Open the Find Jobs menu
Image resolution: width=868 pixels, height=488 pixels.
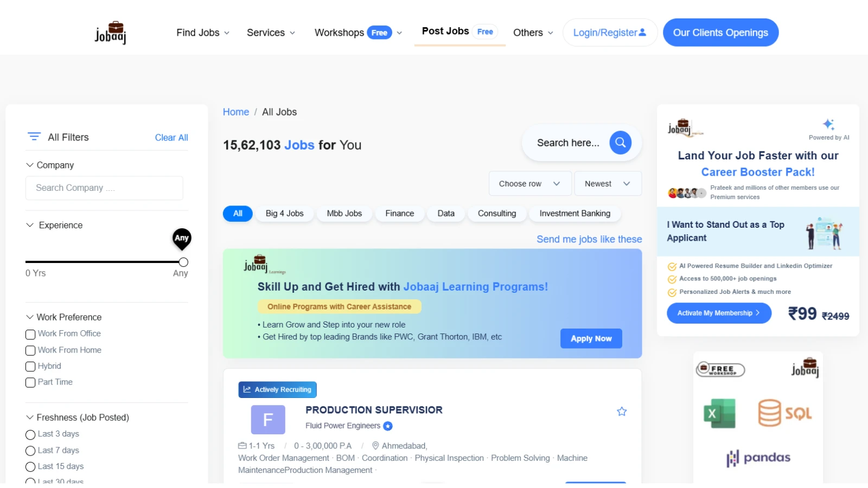[x=202, y=33]
